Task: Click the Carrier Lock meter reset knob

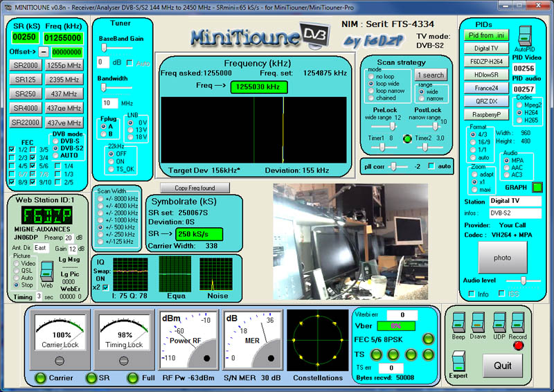Action: pyautogui.click(x=60, y=361)
